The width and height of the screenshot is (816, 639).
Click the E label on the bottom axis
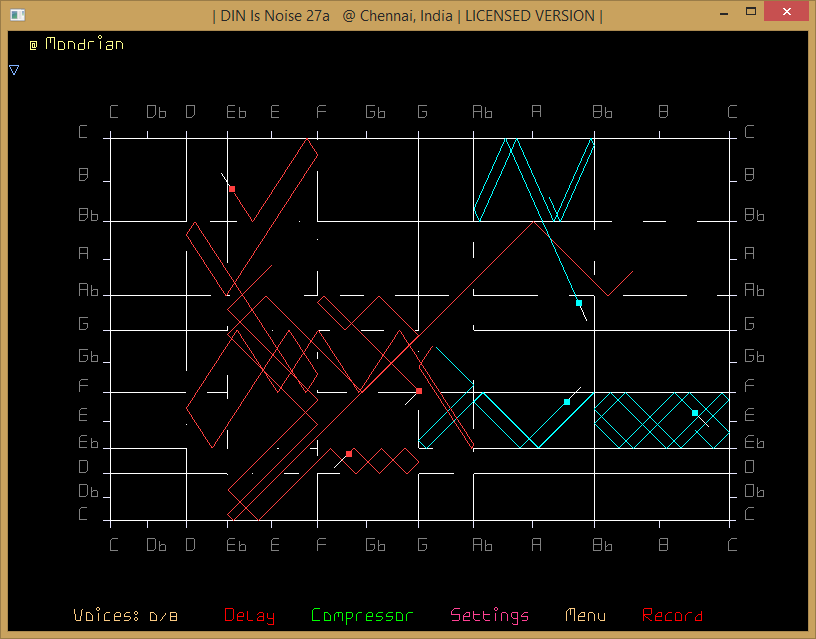coord(275,545)
